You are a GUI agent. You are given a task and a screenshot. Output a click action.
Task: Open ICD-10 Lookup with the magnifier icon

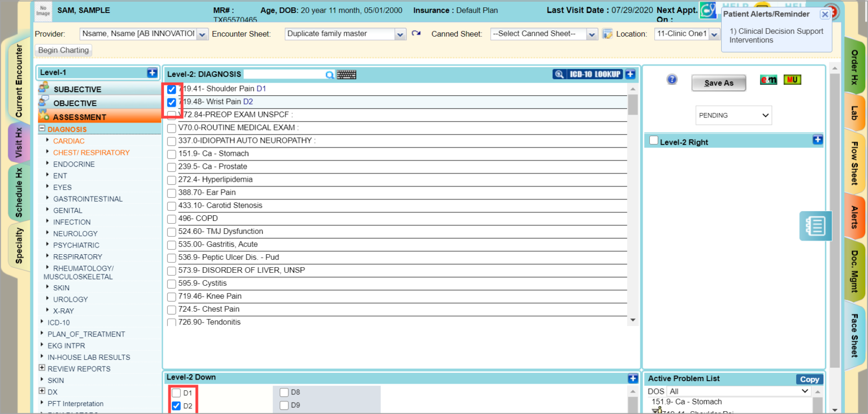tap(559, 73)
